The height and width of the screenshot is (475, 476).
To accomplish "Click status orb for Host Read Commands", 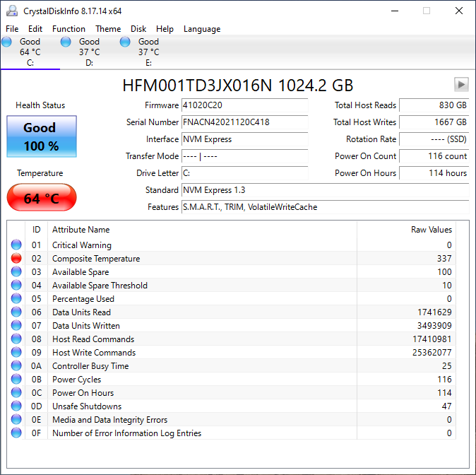I will click(x=16, y=339).
